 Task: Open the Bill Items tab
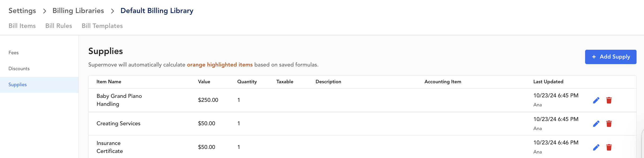22,26
